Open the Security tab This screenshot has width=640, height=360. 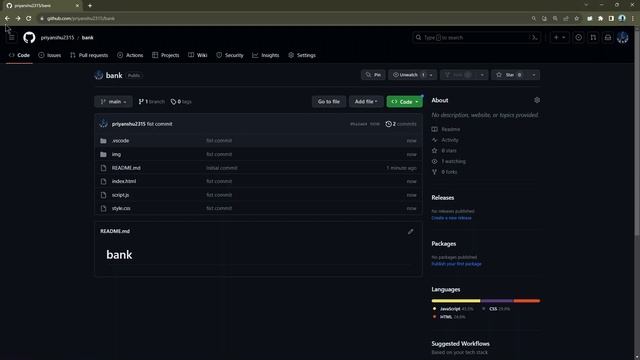(x=229, y=55)
